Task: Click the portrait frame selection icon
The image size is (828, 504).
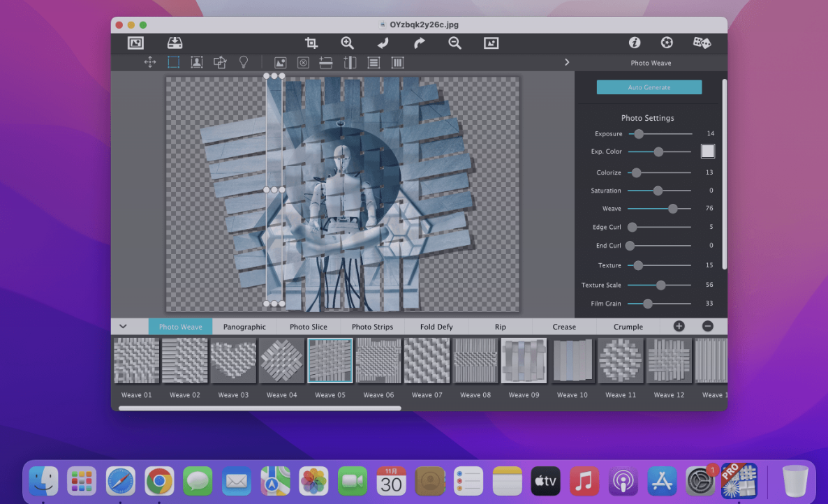Action: (x=196, y=62)
